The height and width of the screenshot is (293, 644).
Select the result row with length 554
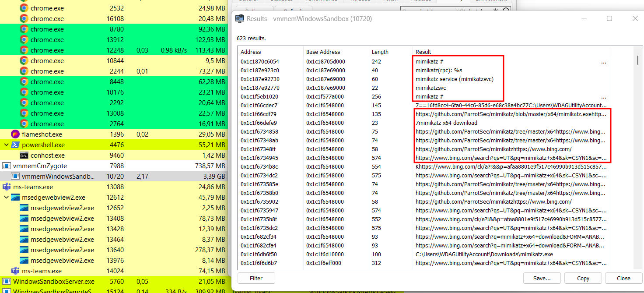pos(423,166)
